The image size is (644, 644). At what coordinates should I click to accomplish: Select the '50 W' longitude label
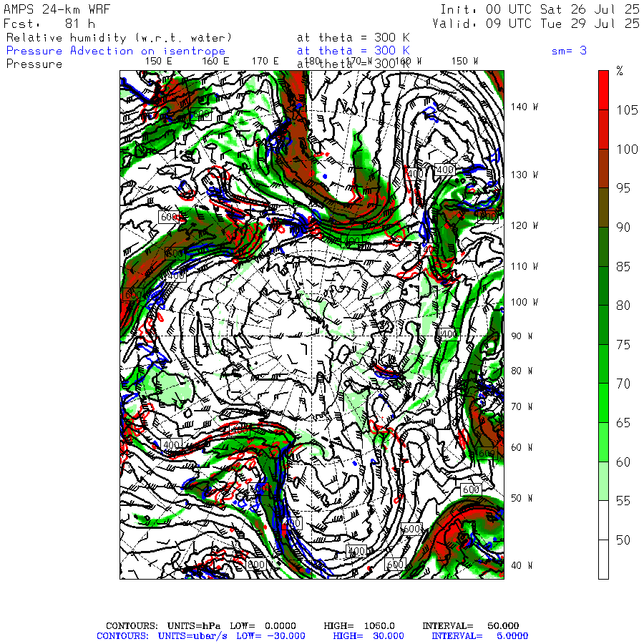[x=522, y=498]
